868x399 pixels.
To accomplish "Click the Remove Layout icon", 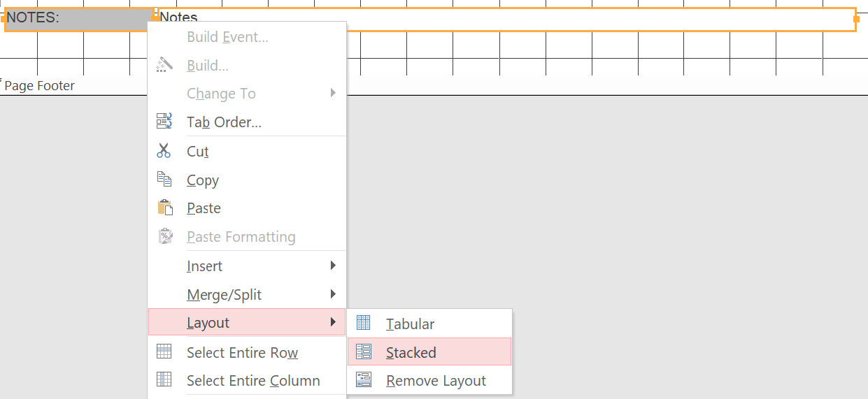I will (x=363, y=380).
